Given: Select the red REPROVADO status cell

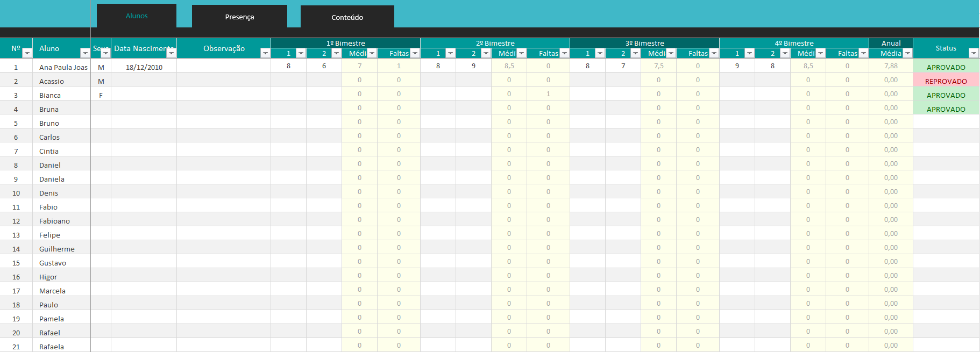Looking at the screenshot, I should (946, 81).
